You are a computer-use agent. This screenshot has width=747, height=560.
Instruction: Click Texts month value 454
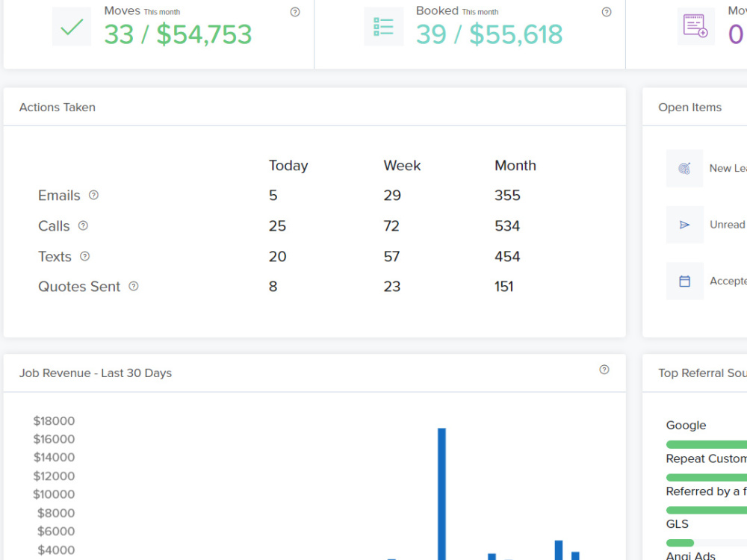(x=507, y=257)
